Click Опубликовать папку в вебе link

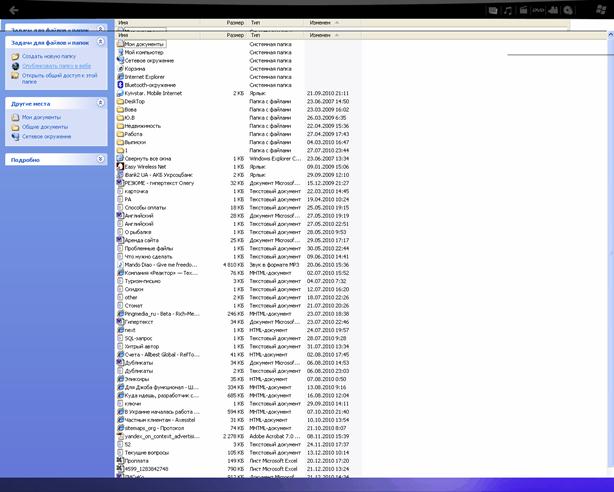pyautogui.click(x=56, y=66)
